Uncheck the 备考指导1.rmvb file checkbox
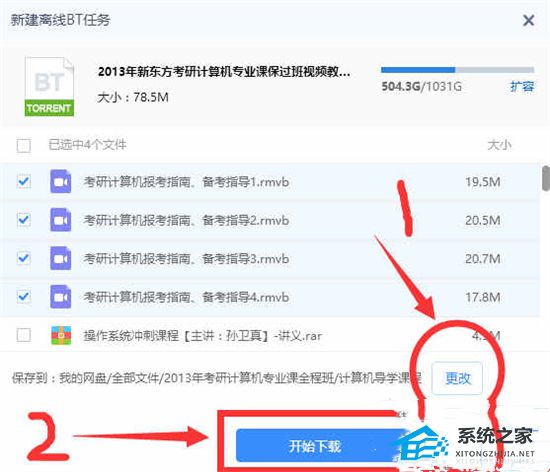The width and height of the screenshot is (550, 472). click(x=24, y=182)
